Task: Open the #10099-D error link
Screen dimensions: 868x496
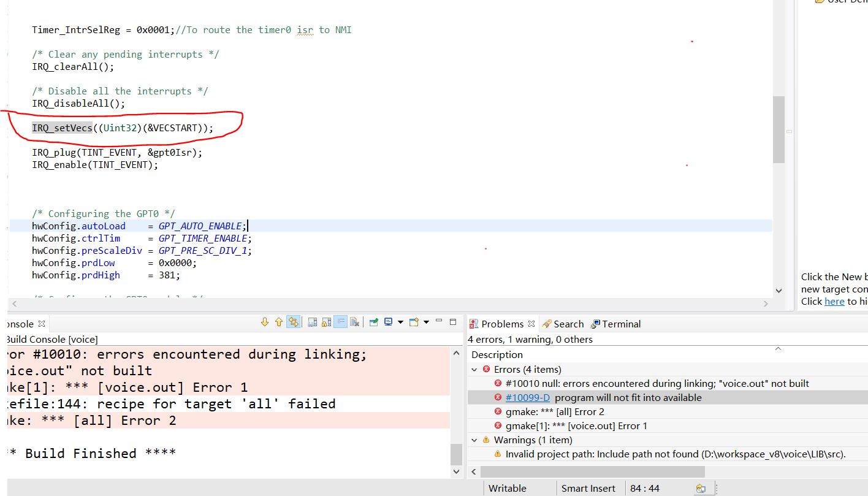Action: coord(527,397)
